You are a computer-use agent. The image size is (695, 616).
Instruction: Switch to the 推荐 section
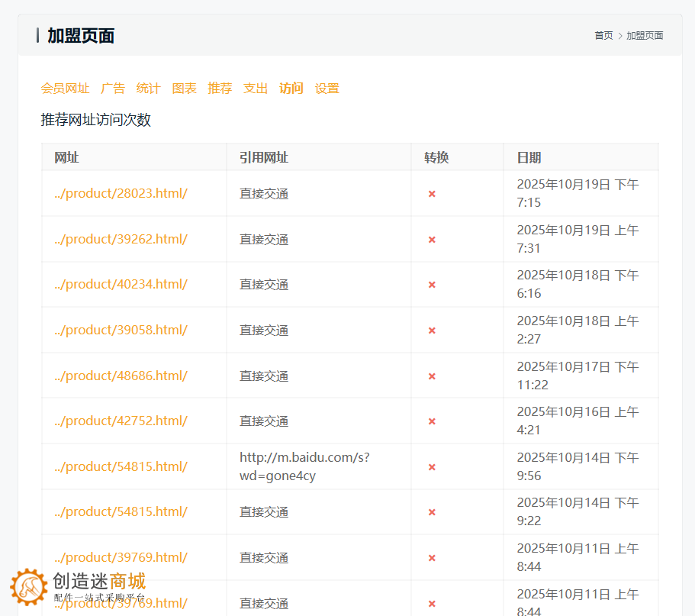(220, 88)
